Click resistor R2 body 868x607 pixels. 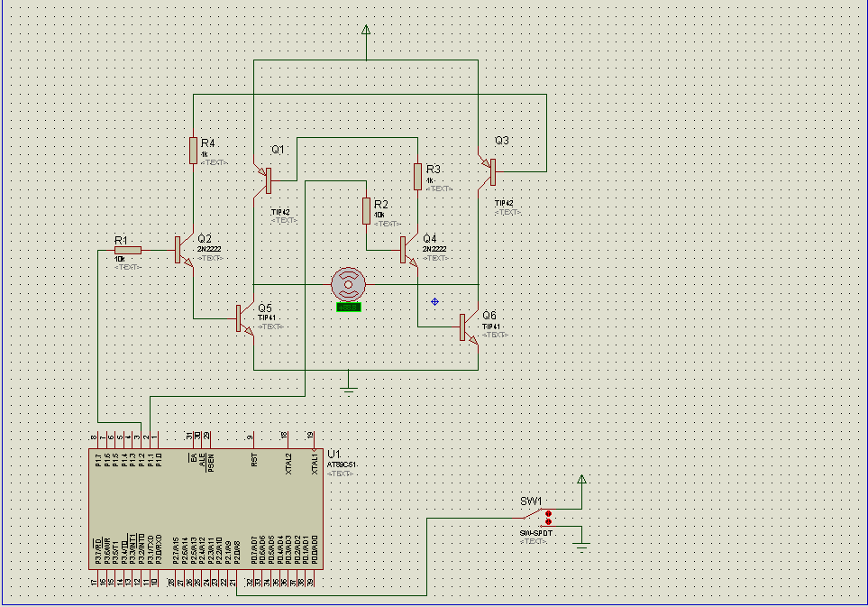[x=366, y=210]
